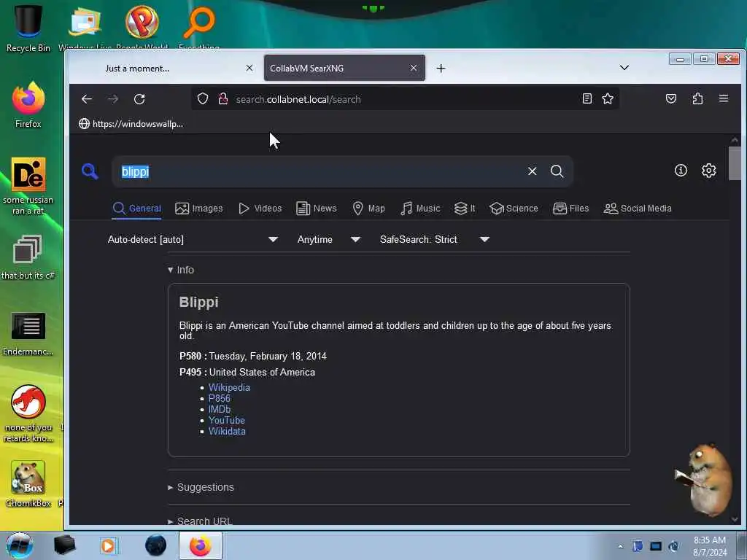
Task: Close the 'Just a moment...' tab
Action: pos(249,68)
